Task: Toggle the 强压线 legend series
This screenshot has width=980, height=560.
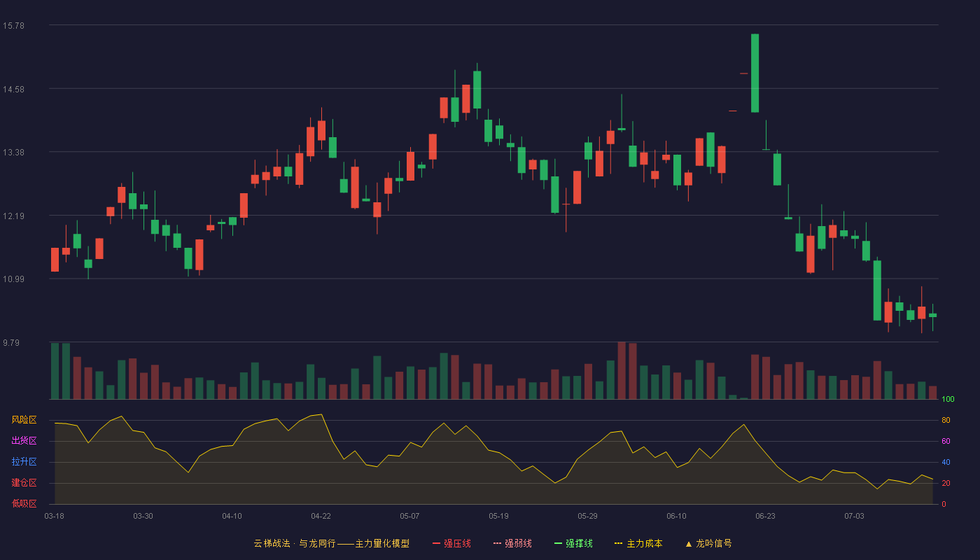Action: click(451, 543)
